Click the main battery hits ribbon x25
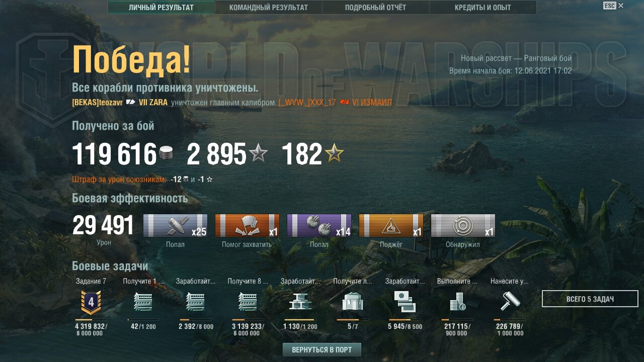 175,225
